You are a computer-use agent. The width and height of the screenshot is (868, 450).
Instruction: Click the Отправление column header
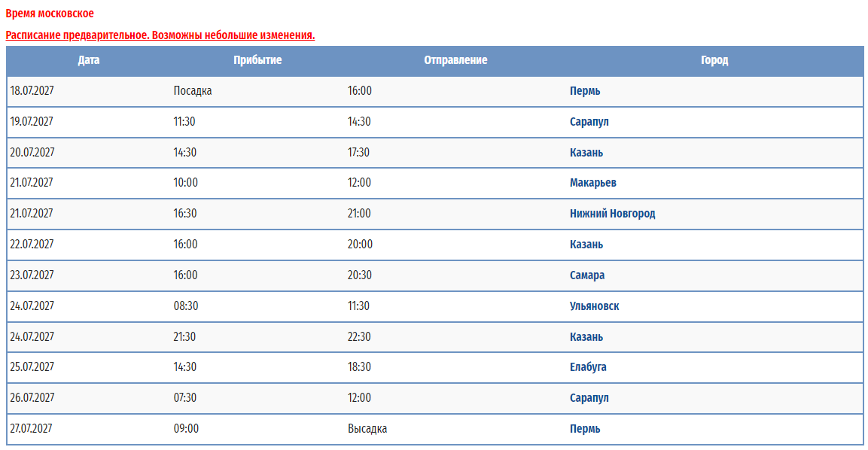pyautogui.click(x=455, y=60)
